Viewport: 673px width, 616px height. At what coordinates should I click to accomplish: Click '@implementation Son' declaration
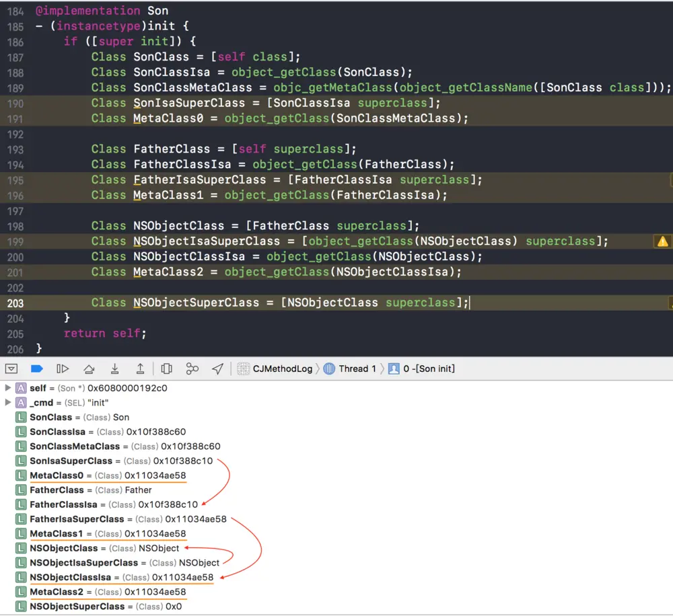102,11
